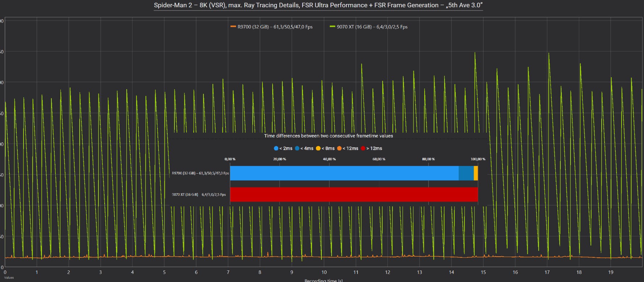Click the dark blue segment of R9700 bar
The image size is (644, 282).
[x=466, y=173]
